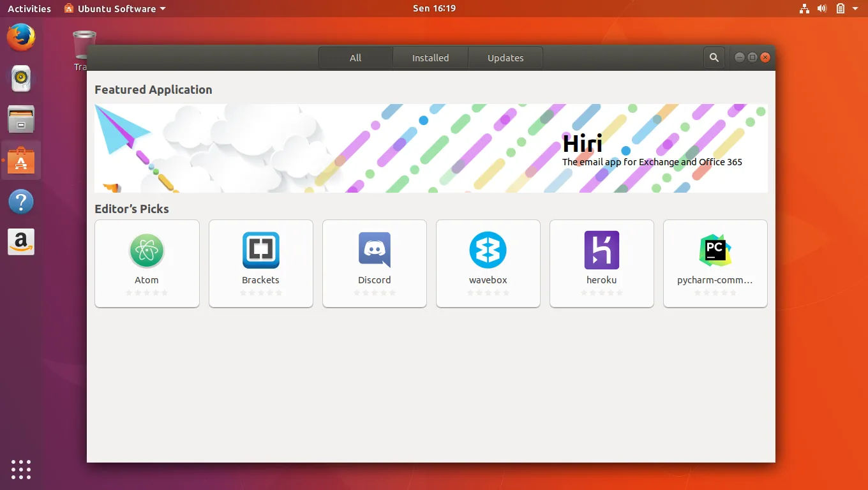Click the star rating under heroku
Screen dimensions: 868x490
(601, 293)
